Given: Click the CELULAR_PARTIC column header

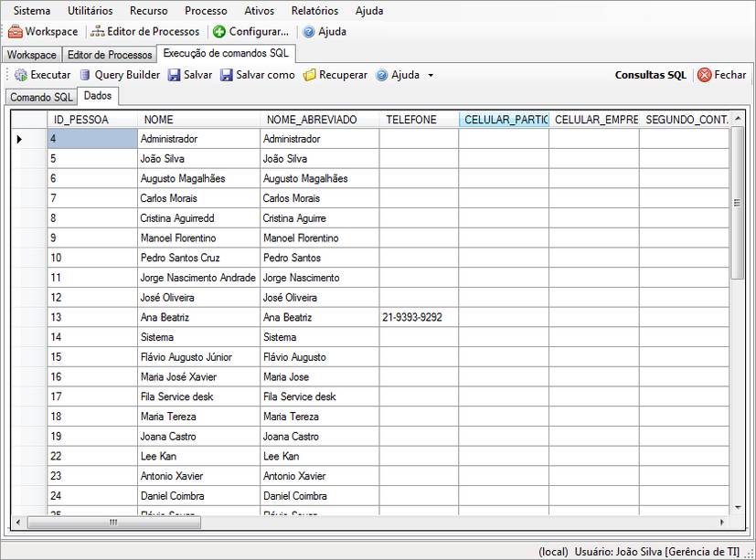Looking at the screenshot, I should [504, 120].
